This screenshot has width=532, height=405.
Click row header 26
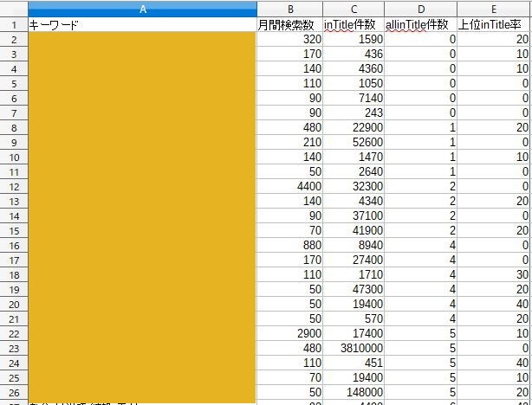14,392
